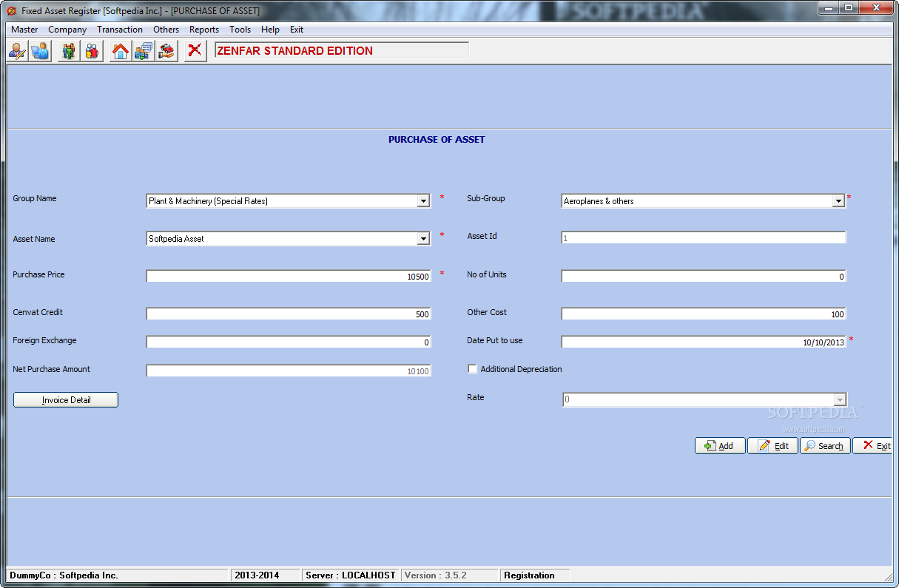The image size is (899, 588).
Task: Open the Tools menu
Action: click(x=240, y=30)
